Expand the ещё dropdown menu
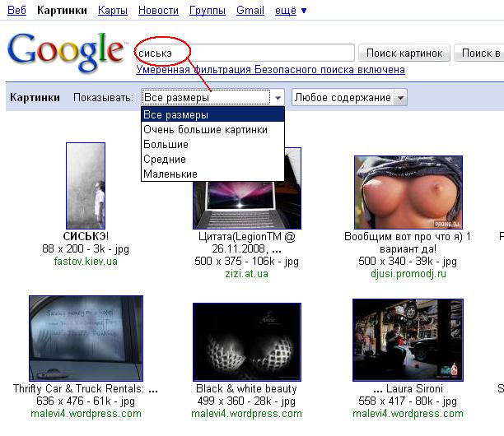 click(x=290, y=10)
